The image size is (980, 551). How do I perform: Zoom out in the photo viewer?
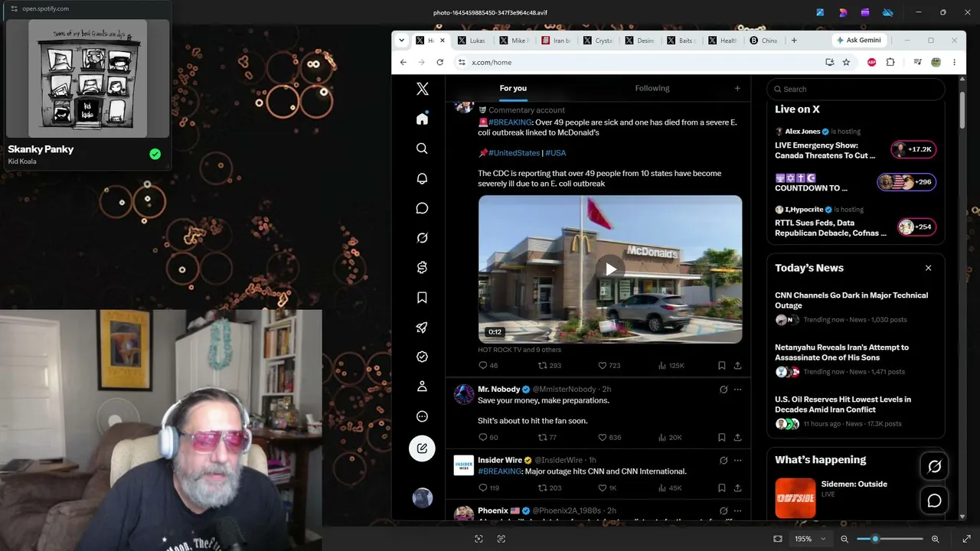click(844, 539)
